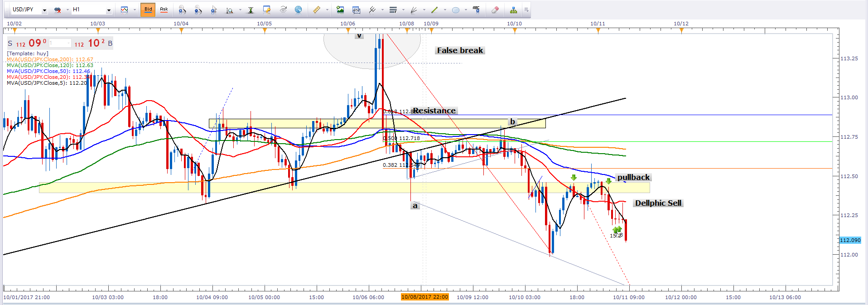Select the ruler measure tool
The width and height of the screenshot is (868, 305).
click(317, 10)
